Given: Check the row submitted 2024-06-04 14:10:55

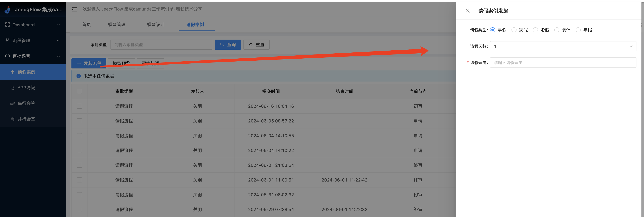Looking at the screenshot, I should 79,136.
